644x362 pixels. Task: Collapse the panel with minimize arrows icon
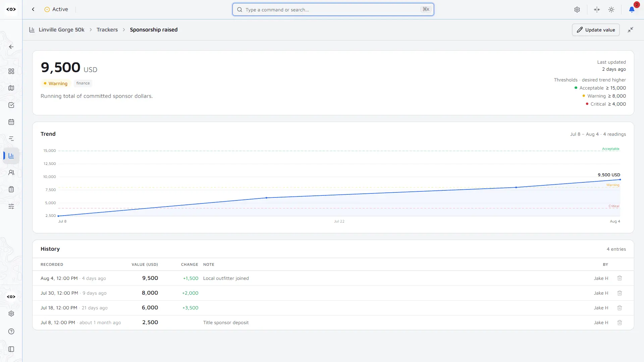[x=631, y=30]
